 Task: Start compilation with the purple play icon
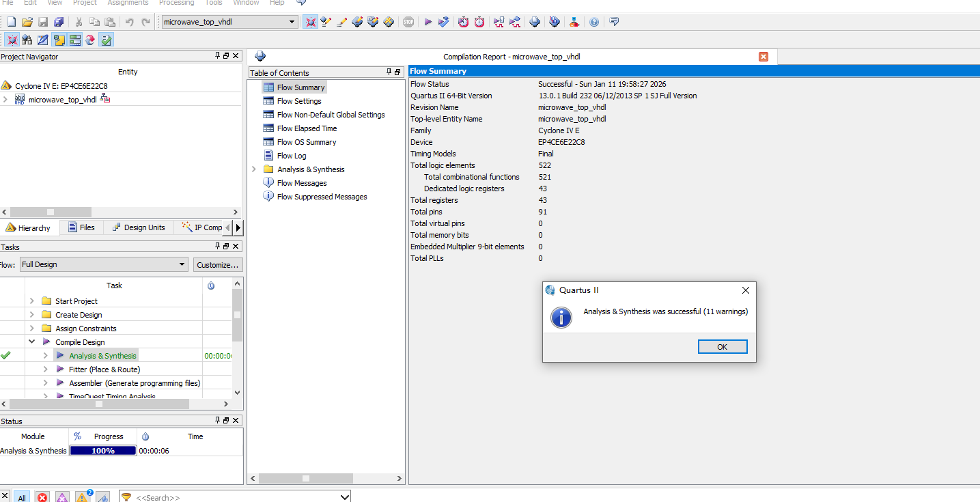click(x=428, y=22)
